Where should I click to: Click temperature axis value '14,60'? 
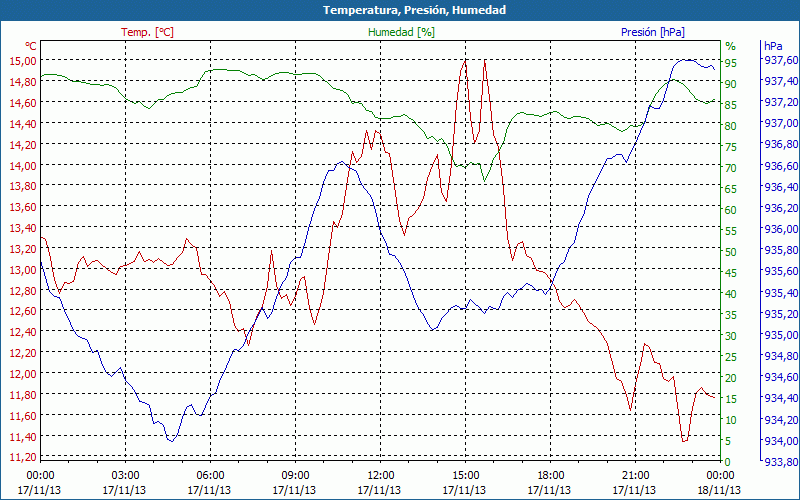pos(23,103)
